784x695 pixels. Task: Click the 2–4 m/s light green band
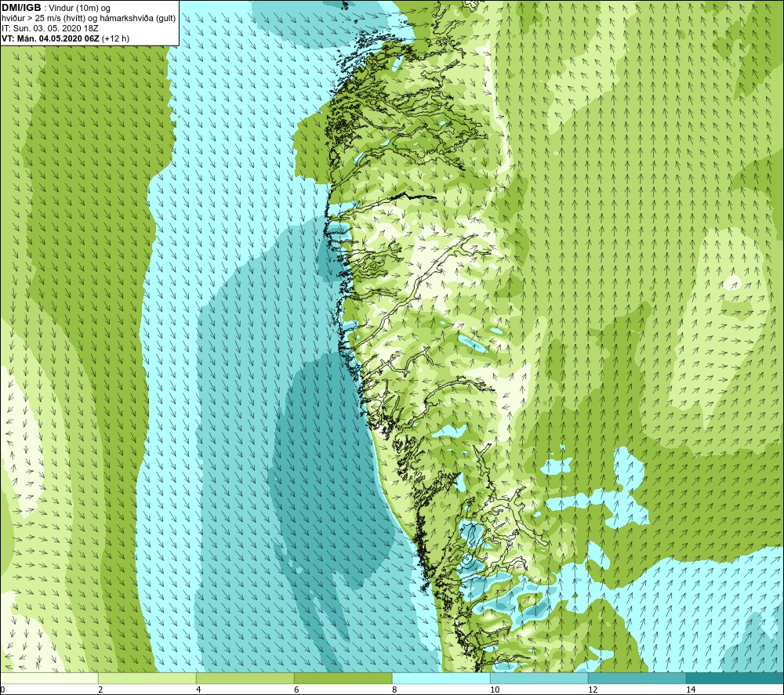(147, 678)
